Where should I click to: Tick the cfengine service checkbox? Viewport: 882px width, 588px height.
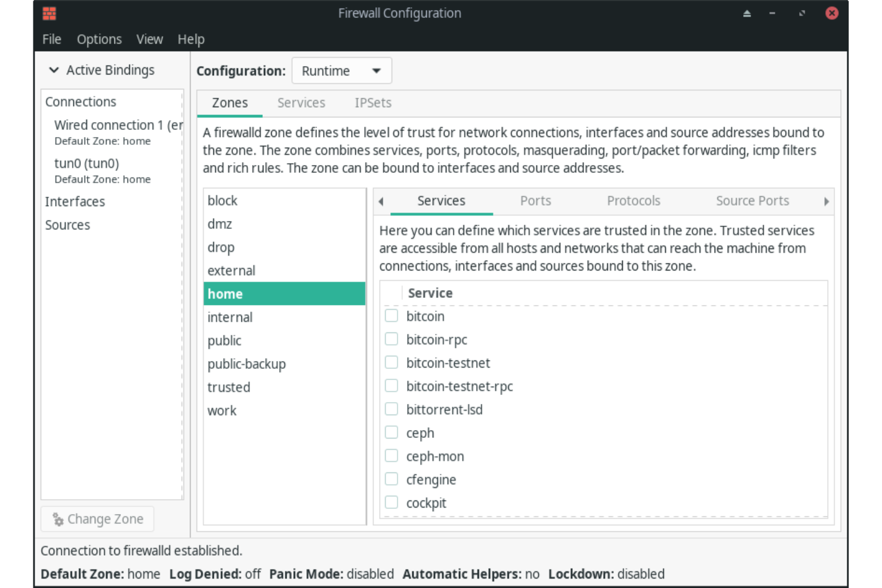[392, 479]
